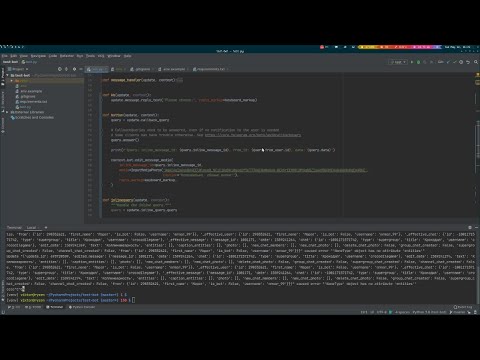Click the VCS history clock icon
Image resolution: width=480 pixels, height=360 pixels.
tap(461, 62)
